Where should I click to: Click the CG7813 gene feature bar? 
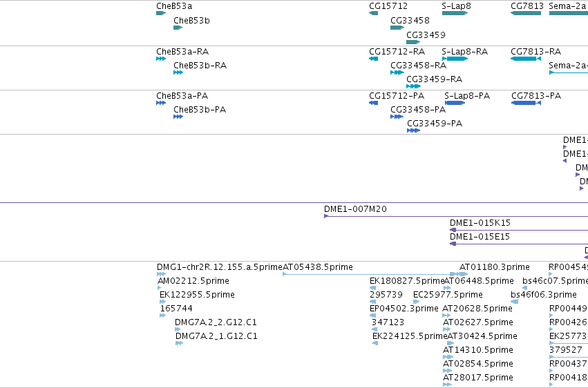pos(526,13)
